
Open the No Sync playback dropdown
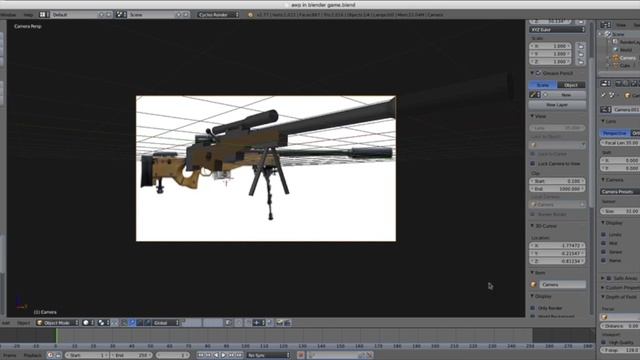coord(268,355)
